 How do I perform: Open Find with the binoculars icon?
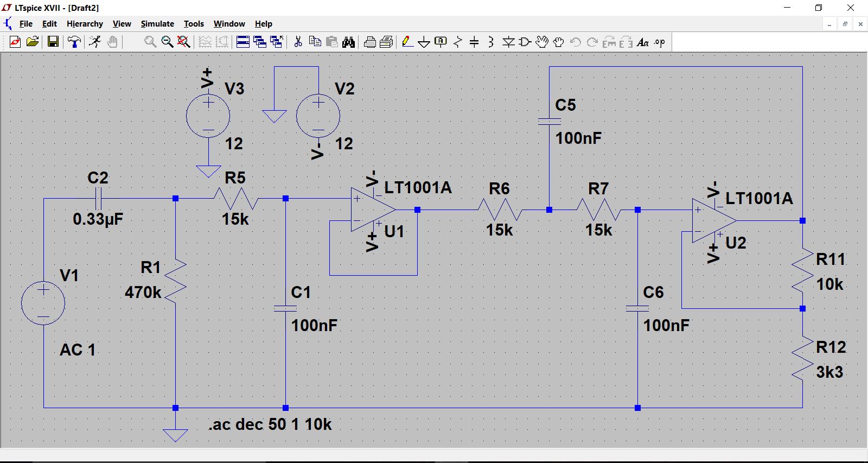click(x=349, y=42)
